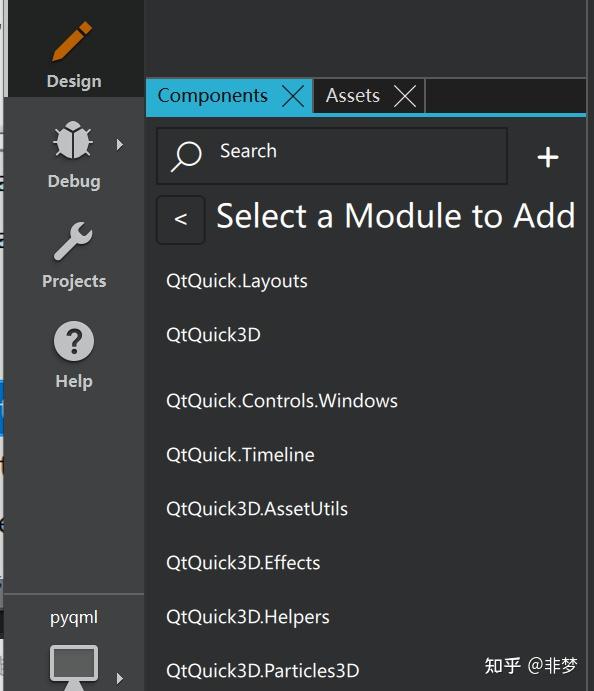Click the pyqml monitor kit icon

click(74, 667)
